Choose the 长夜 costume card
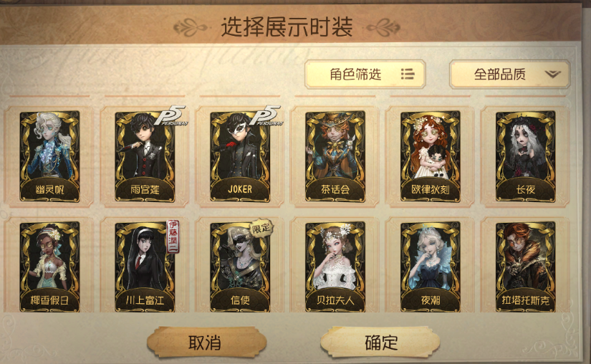Viewport: 591px width, 364px height. tap(525, 156)
